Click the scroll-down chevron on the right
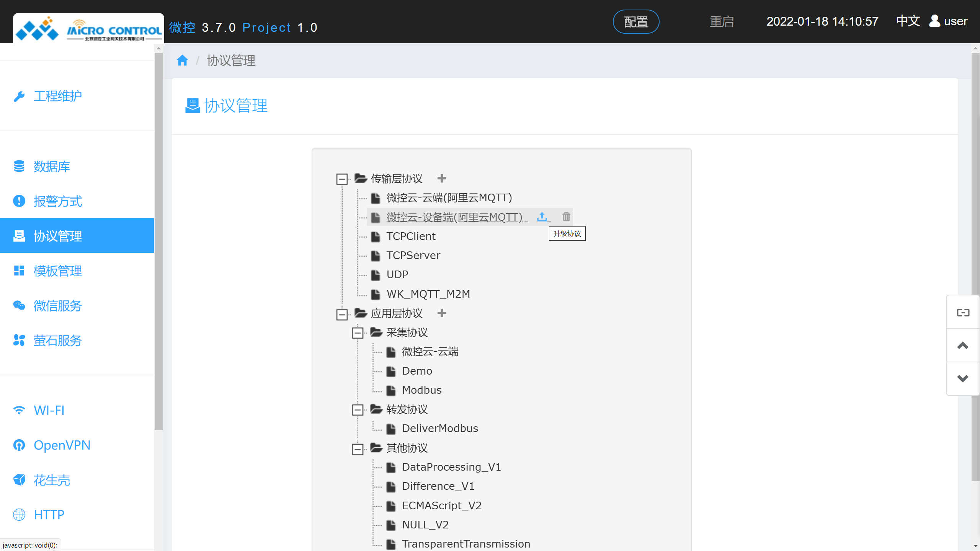980x551 pixels. pyautogui.click(x=962, y=378)
